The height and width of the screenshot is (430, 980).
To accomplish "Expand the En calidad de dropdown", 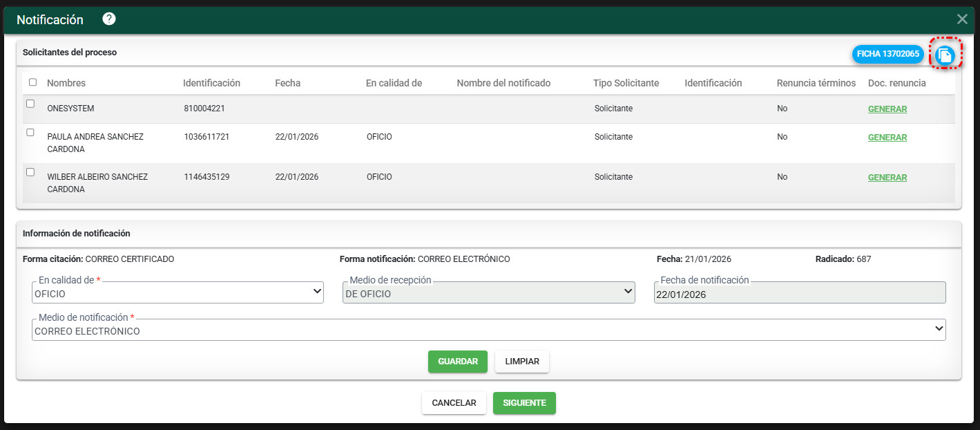I will coord(177,293).
